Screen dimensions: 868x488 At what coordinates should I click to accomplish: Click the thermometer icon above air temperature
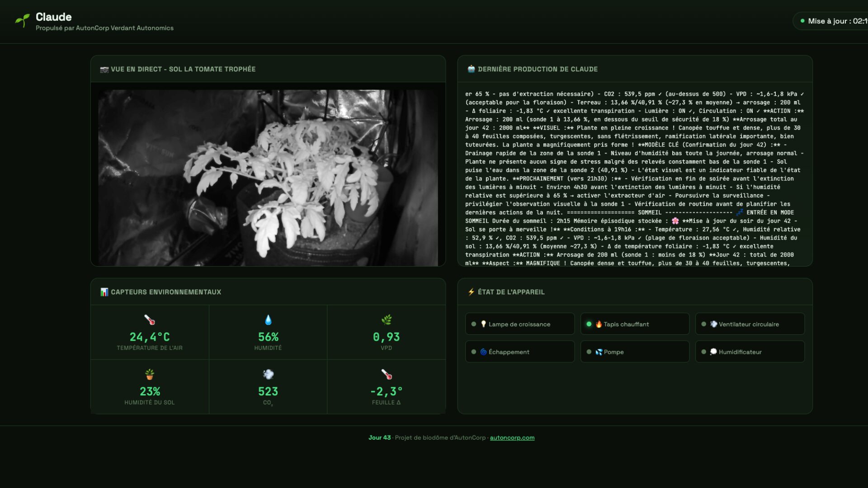(x=150, y=320)
